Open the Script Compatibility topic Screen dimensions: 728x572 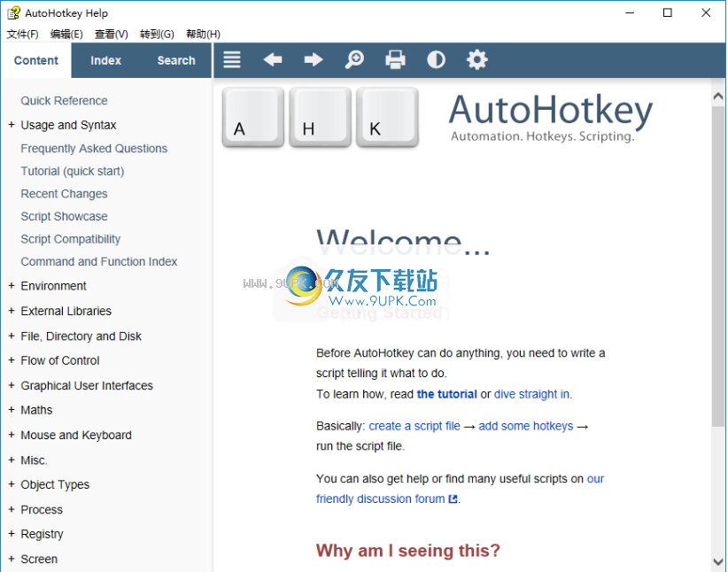tap(71, 239)
